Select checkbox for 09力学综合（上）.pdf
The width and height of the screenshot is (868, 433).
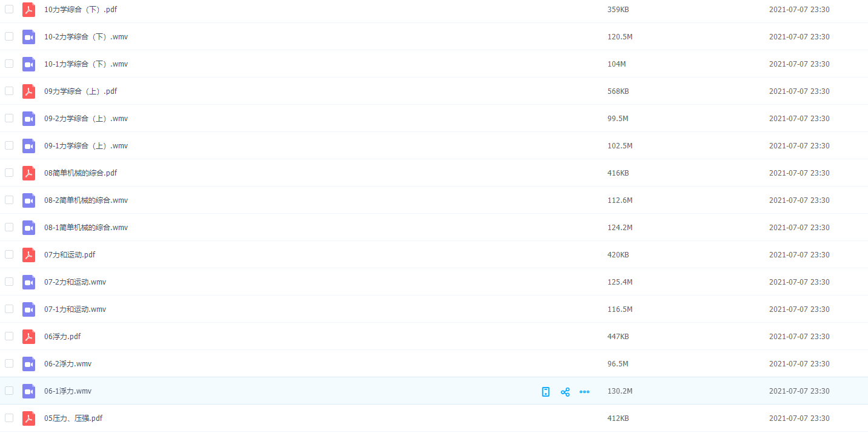click(9, 91)
